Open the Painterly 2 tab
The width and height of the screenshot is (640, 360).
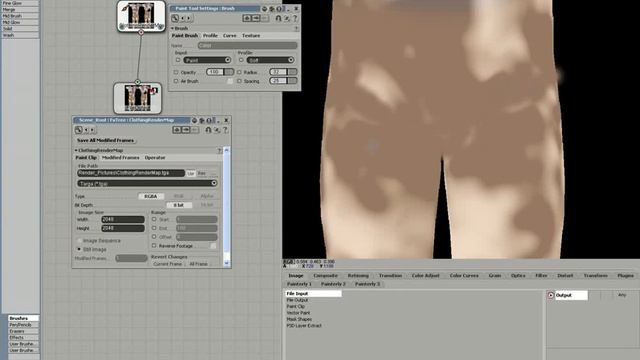pos(333,284)
